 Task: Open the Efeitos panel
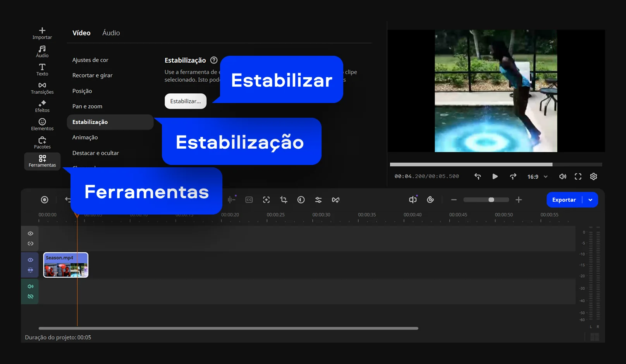42,106
